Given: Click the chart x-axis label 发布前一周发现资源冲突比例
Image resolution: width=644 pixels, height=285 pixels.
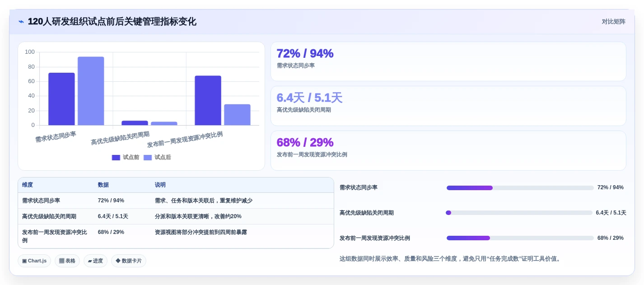Looking at the screenshot, I should 185,140.
